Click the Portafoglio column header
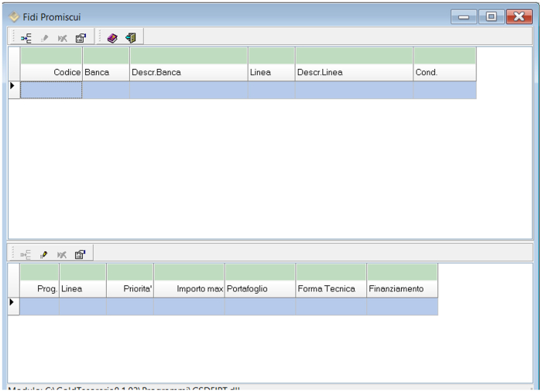The width and height of the screenshot is (542, 392). click(x=259, y=289)
